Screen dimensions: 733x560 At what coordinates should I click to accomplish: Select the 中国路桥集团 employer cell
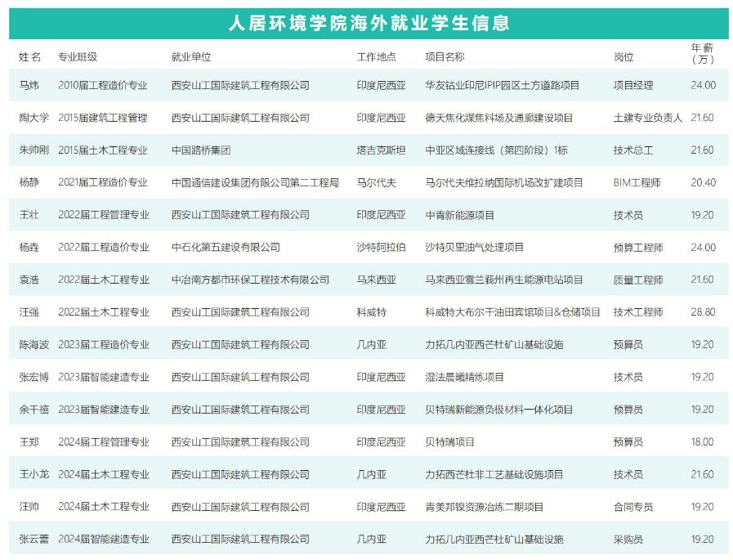click(x=201, y=150)
